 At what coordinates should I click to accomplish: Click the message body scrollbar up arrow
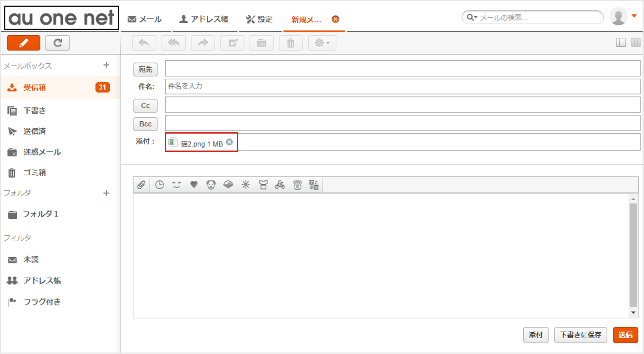coord(633,199)
